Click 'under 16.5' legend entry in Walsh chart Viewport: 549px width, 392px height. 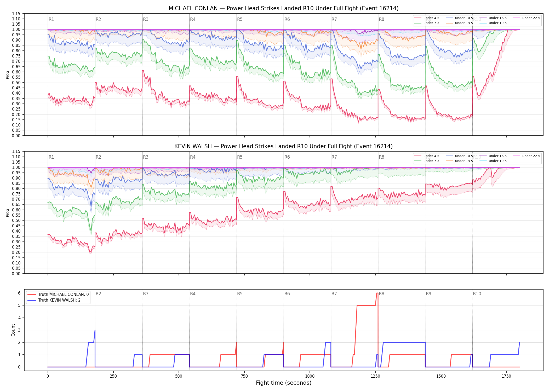493,156
